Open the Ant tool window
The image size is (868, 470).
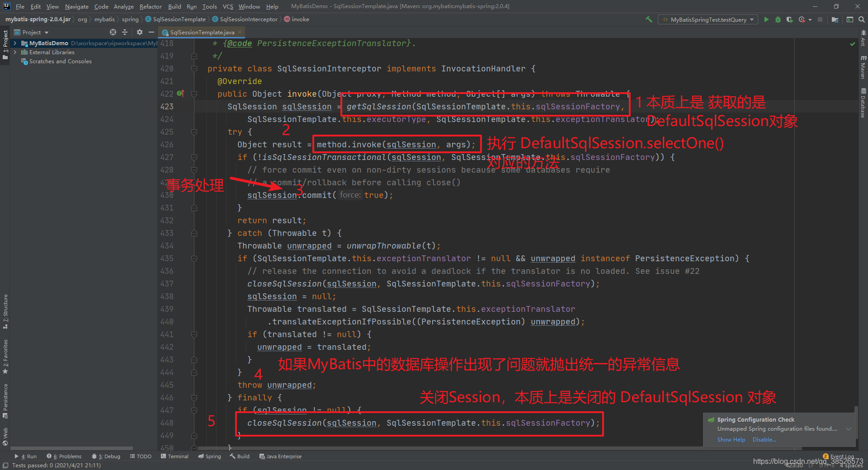[863, 38]
